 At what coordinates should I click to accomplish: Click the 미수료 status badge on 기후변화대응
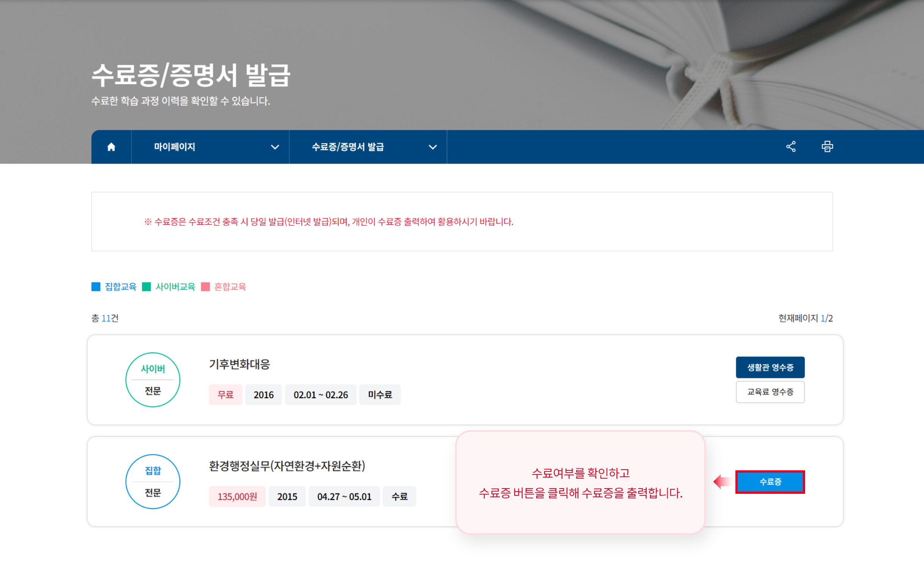coord(380,395)
